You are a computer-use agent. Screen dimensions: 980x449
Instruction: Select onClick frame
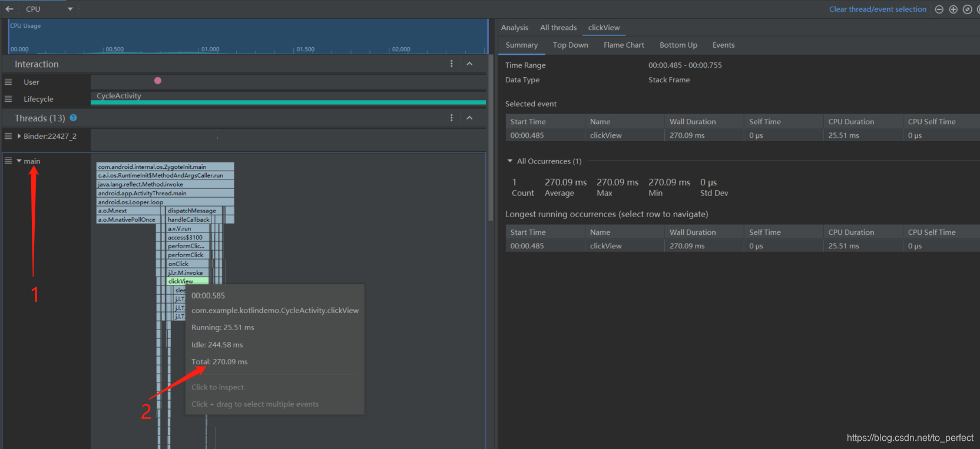pos(188,264)
